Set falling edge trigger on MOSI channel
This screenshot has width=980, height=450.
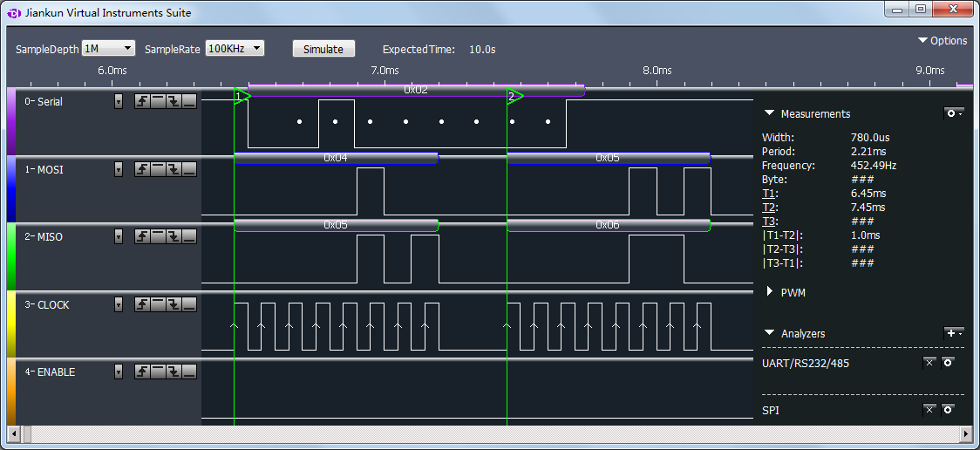(174, 169)
